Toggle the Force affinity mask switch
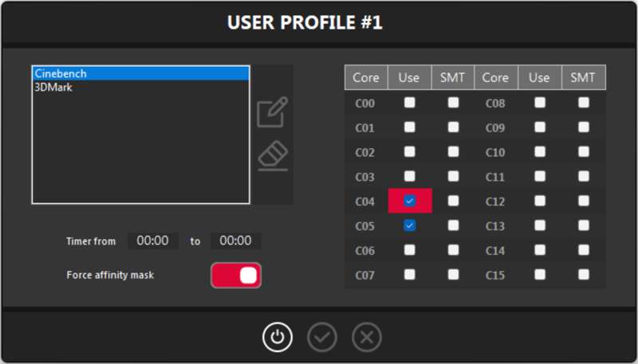Image resolution: width=638 pixels, height=364 pixels. pos(236,276)
